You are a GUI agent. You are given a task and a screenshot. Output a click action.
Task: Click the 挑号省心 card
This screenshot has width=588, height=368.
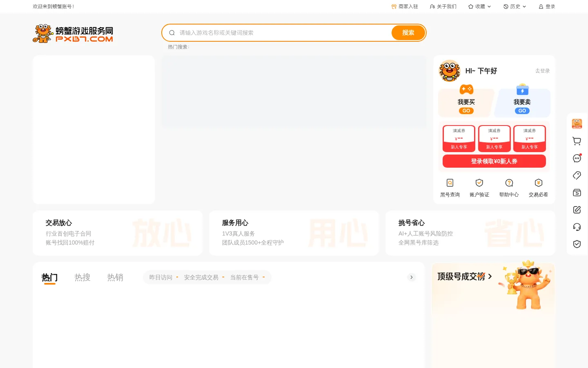pos(470,233)
